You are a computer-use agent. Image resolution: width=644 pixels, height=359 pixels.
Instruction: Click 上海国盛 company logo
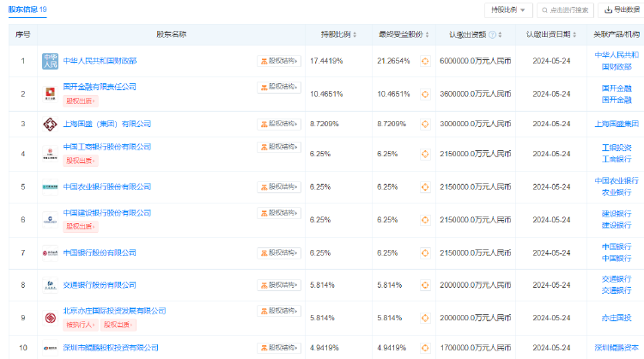coord(50,124)
